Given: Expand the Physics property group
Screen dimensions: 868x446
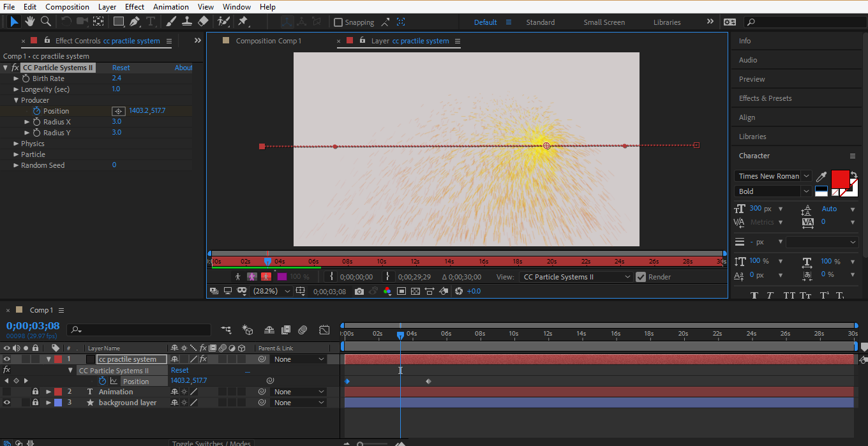Looking at the screenshot, I should pos(16,144).
